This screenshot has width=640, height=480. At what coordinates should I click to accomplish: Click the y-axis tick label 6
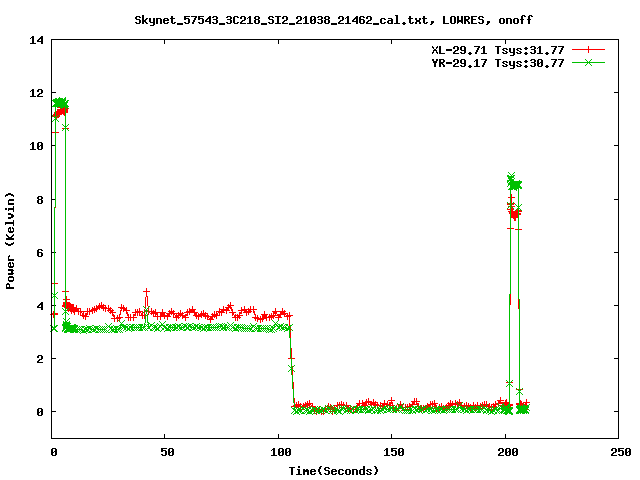40,253
